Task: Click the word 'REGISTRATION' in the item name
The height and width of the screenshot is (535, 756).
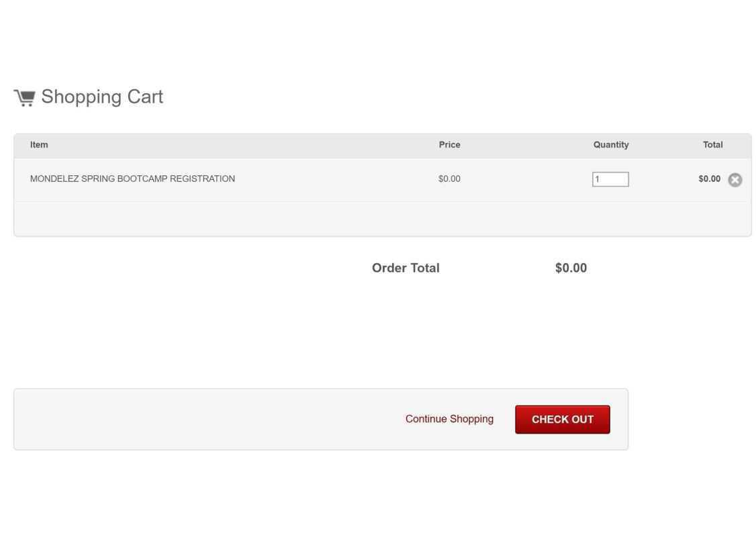Action: point(202,179)
